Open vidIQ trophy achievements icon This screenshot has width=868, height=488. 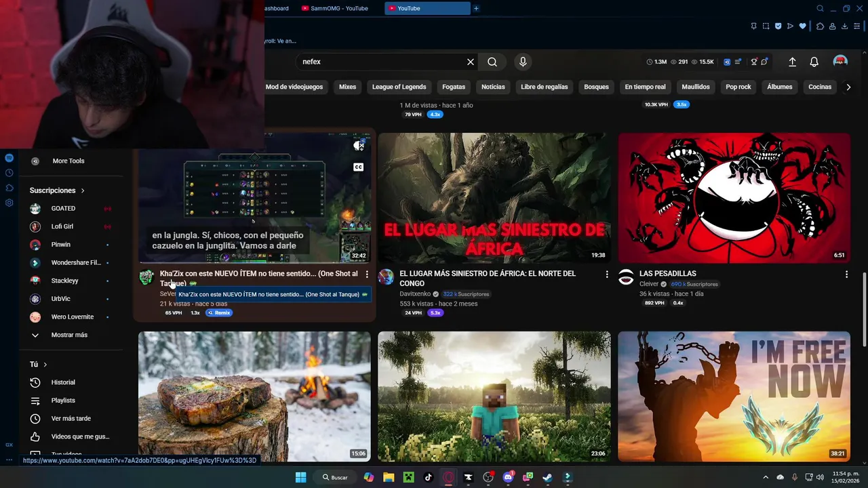click(754, 62)
